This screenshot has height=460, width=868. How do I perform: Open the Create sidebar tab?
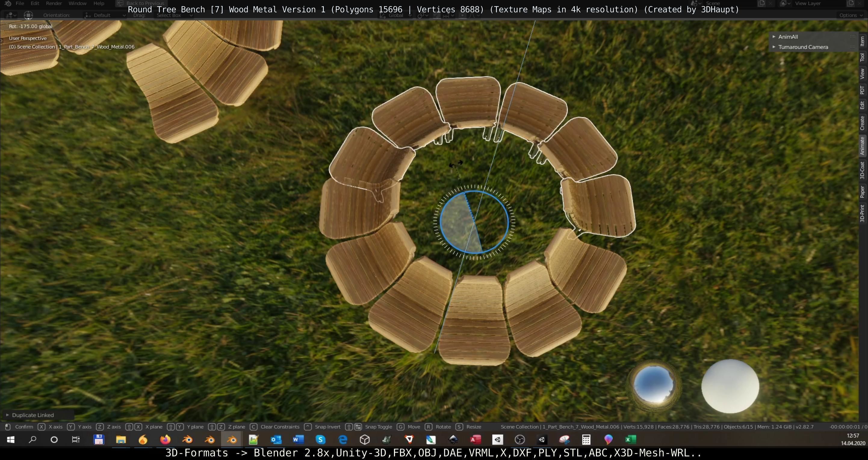pos(862,123)
